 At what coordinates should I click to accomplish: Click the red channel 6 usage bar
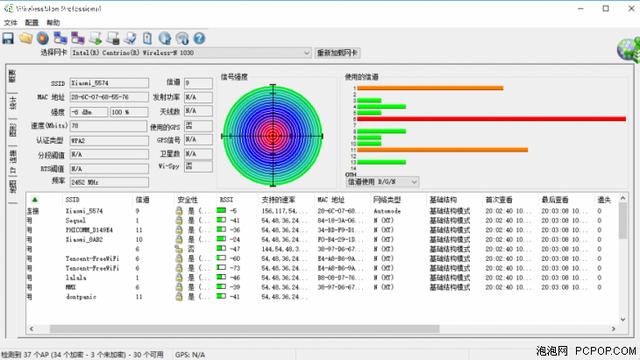click(x=491, y=119)
